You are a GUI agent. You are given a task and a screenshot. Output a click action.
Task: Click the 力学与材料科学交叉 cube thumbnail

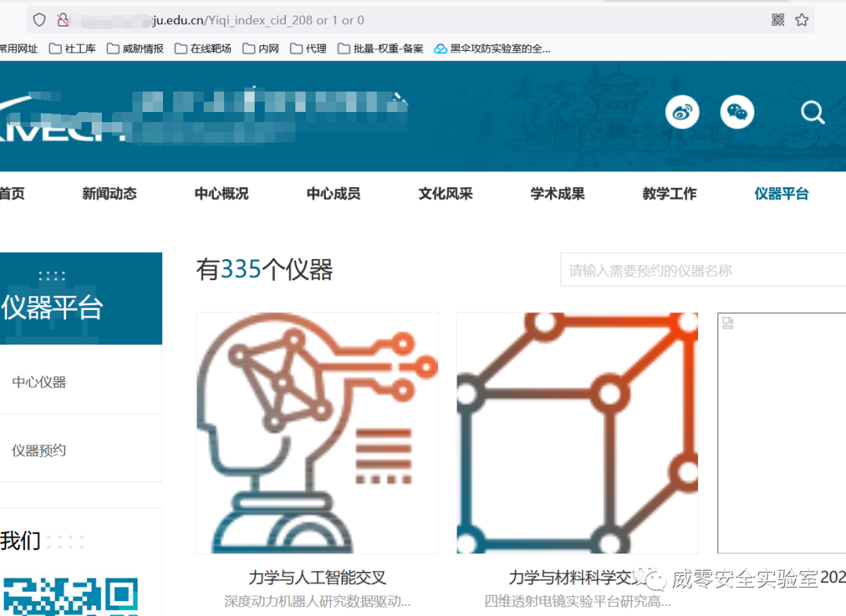click(x=577, y=433)
